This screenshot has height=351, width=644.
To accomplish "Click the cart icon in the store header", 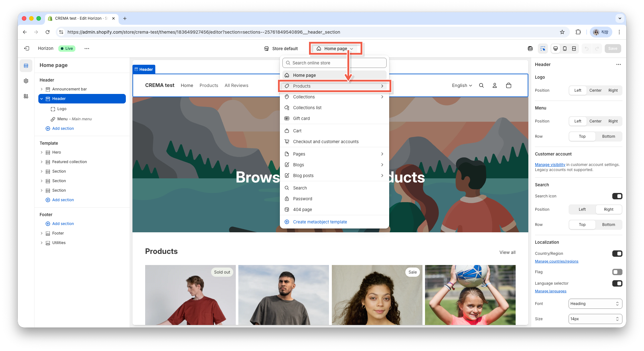I will point(508,85).
